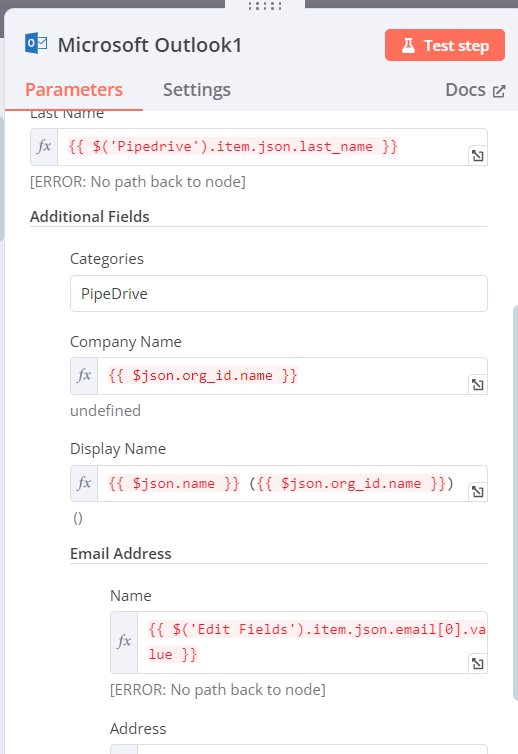The width and height of the screenshot is (518, 754).
Task: Click fx icon of Company Name field
Action: [x=84, y=376]
